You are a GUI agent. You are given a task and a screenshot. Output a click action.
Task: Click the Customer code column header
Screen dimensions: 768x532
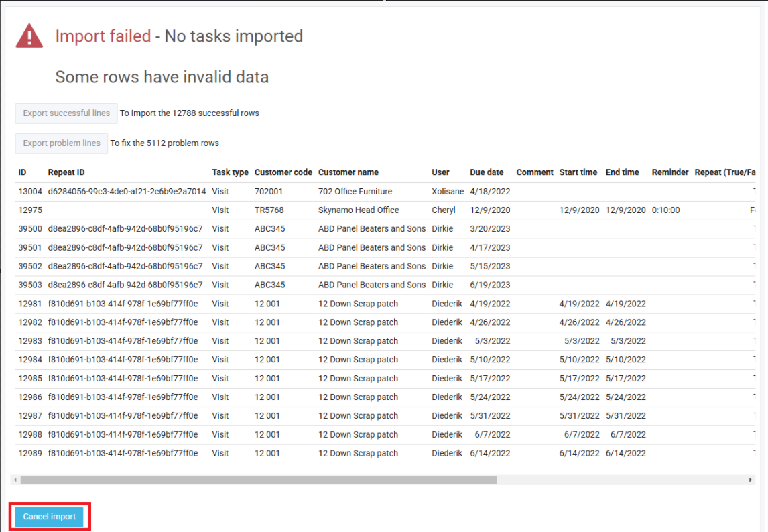(x=283, y=172)
